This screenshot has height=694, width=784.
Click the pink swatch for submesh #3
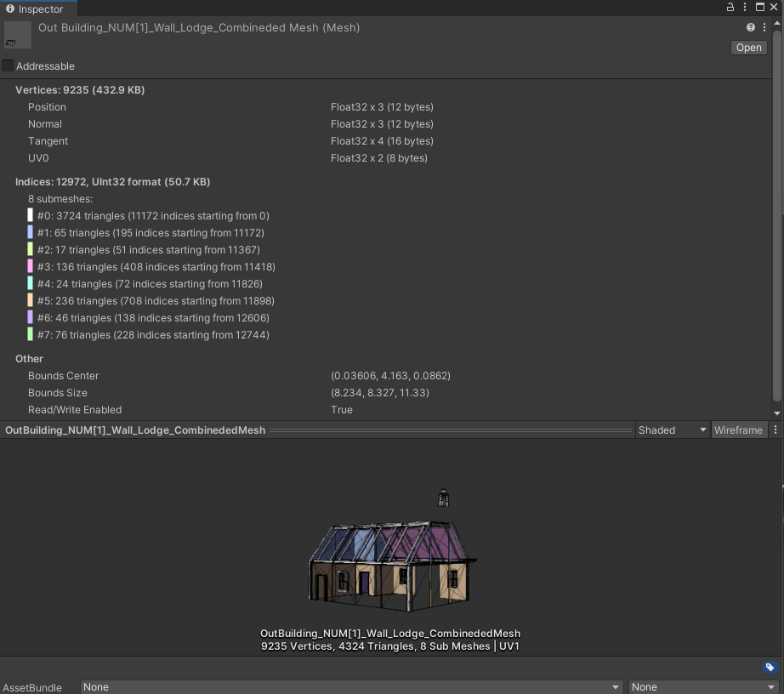(30, 266)
